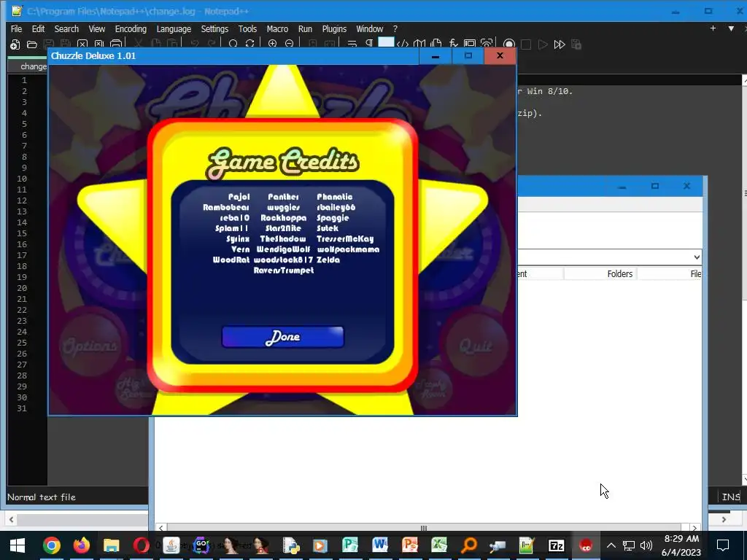
Task: Click the code tags (</>) toolbar icon
Action: (x=403, y=44)
